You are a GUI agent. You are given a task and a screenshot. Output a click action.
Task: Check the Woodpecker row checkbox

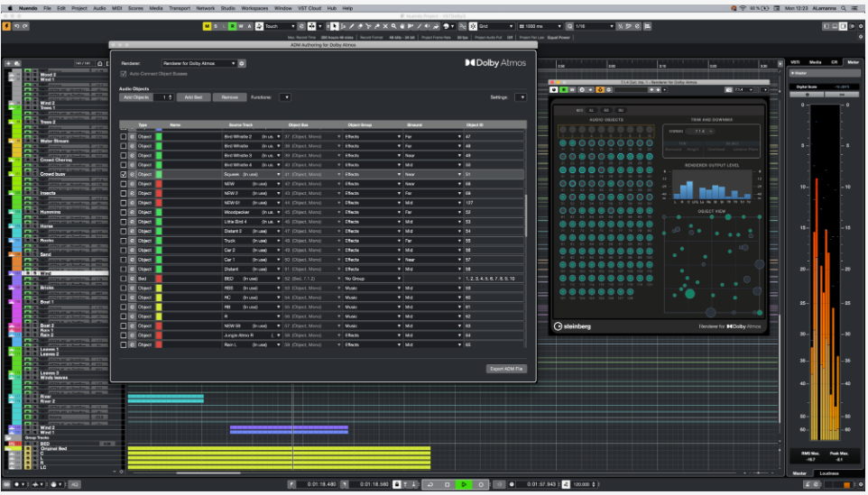tap(124, 213)
